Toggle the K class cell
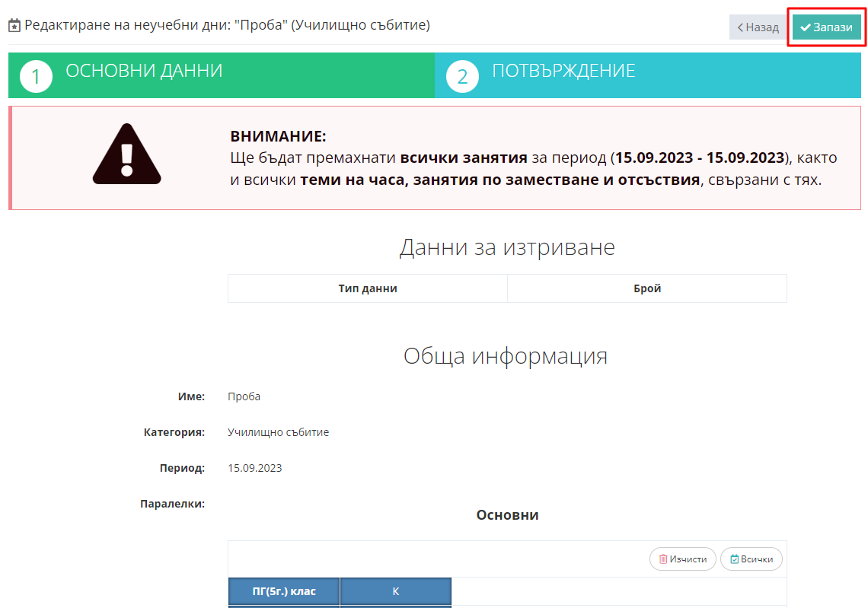The width and height of the screenshot is (868, 608). [395, 591]
